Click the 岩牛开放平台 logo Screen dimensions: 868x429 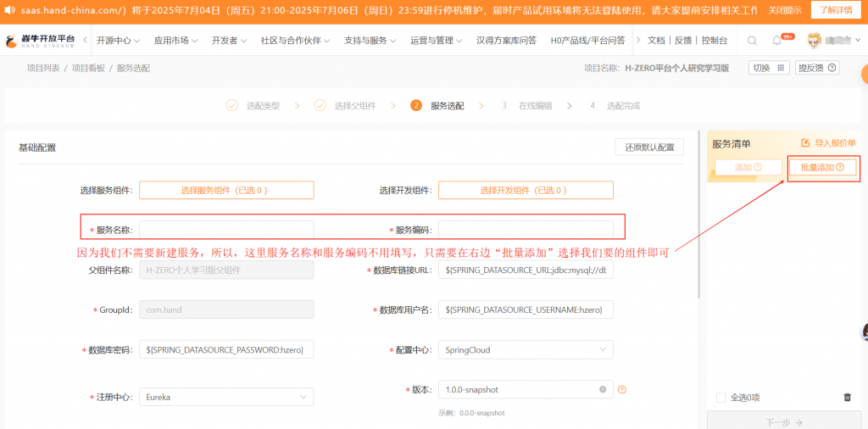(41, 41)
